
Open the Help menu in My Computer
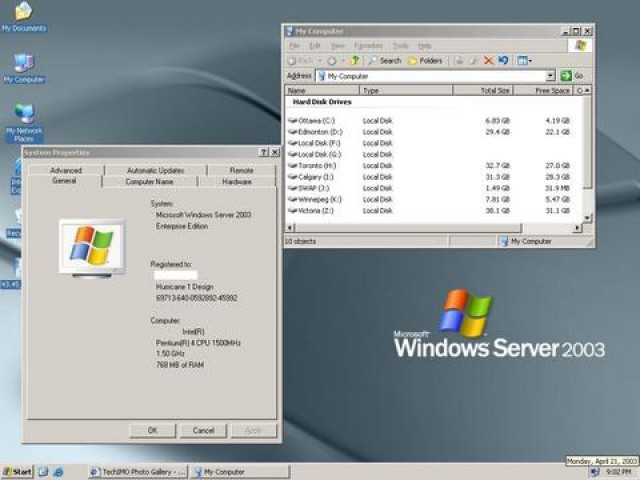coord(424,46)
